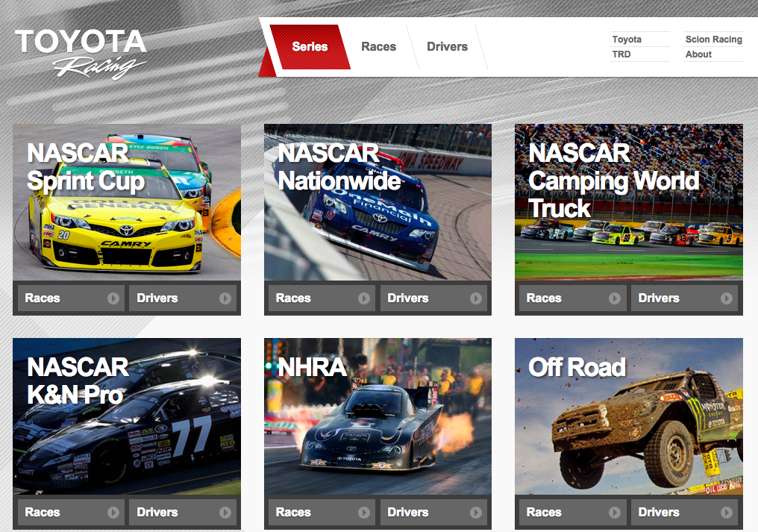Click the Races button under NHRA
This screenshot has height=532, width=758.
[322, 512]
